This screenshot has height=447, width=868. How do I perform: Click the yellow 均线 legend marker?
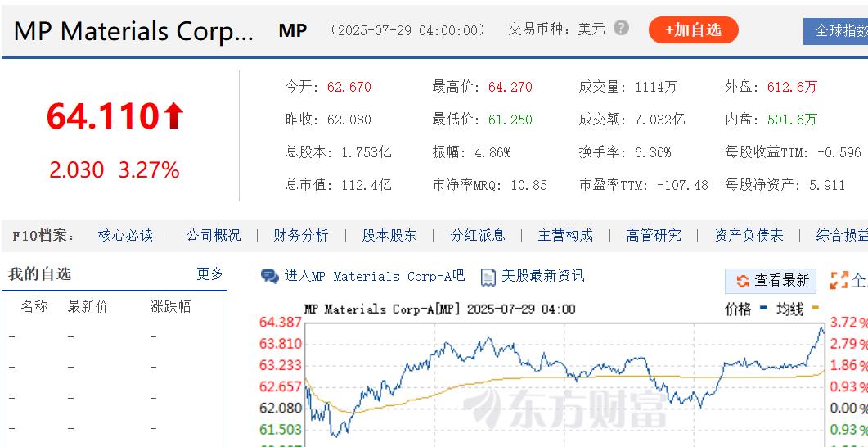[x=815, y=309]
